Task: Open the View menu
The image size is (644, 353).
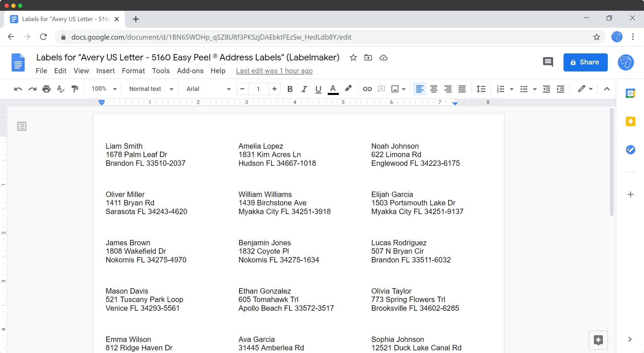Action: click(x=81, y=71)
